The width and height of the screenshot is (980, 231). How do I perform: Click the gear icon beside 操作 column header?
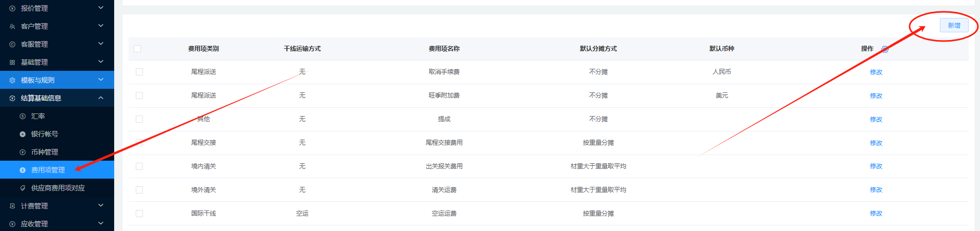click(x=885, y=49)
